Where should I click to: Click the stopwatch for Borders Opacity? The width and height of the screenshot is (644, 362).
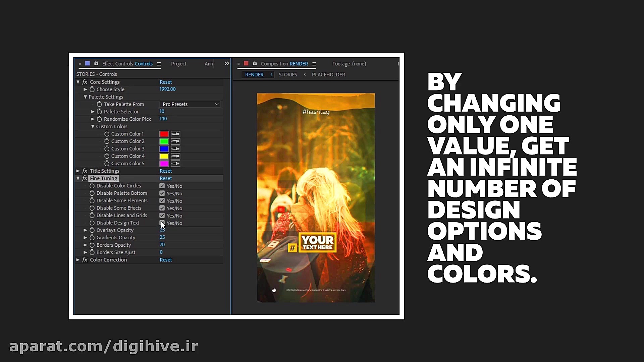point(92,245)
